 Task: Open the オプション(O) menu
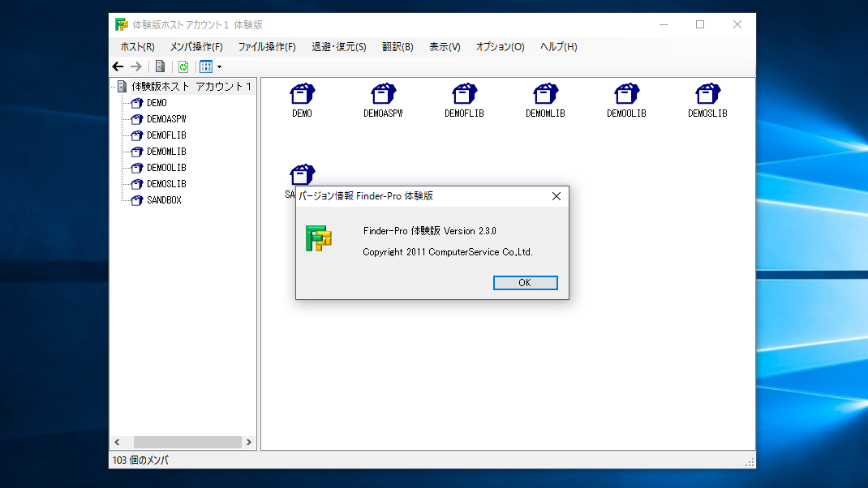[500, 47]
